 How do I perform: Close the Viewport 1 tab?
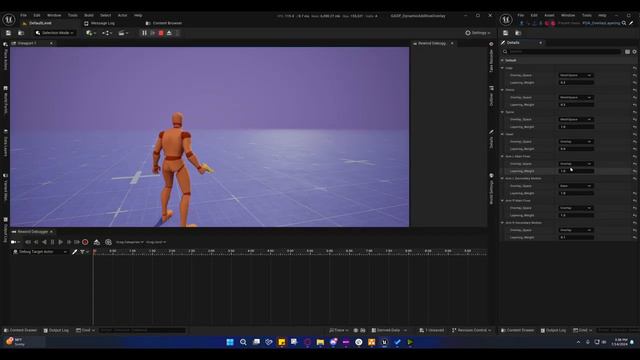(51, 43)
